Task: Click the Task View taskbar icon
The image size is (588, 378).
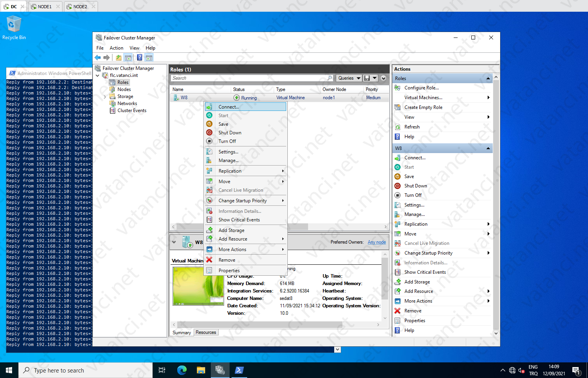Action: pyautogui.click(x=162, y=370)
